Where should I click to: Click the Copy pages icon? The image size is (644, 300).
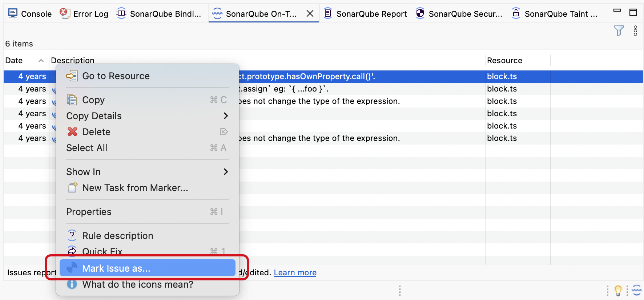pos(72,100)
